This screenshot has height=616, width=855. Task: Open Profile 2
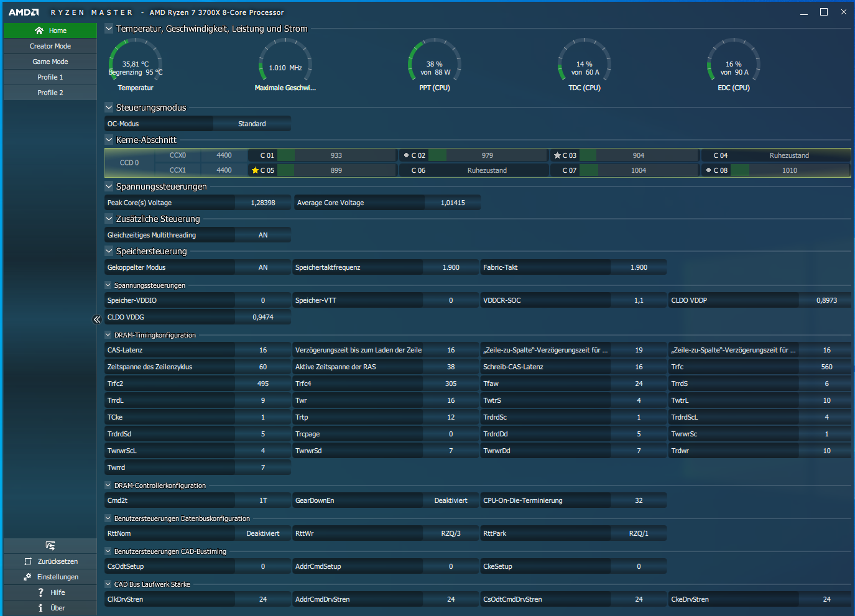point(50,93)
